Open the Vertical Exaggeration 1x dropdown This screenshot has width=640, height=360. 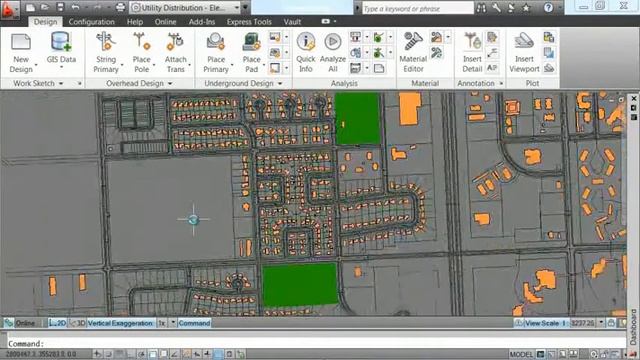tap(173, 323)
